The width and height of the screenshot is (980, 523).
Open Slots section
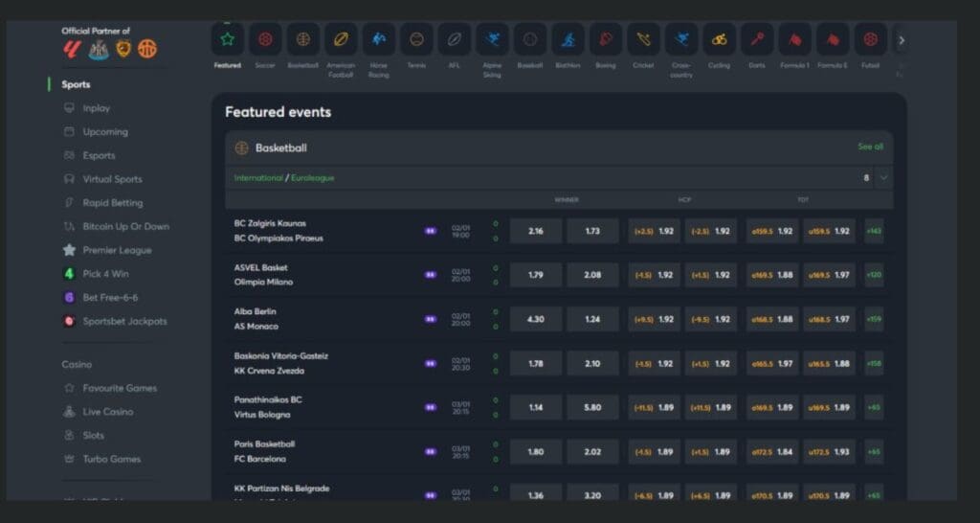pyautogui.click(x=93, y=436)
